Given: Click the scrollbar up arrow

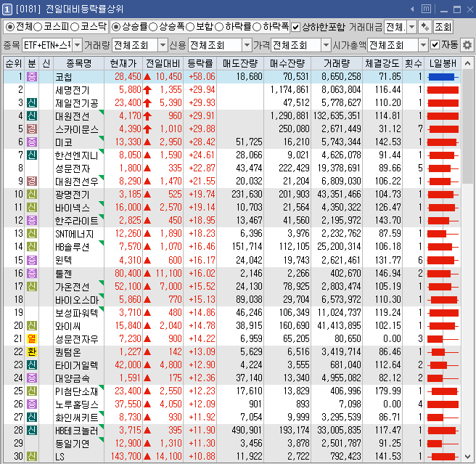Looking at the screenshot, I should (467, 63).
